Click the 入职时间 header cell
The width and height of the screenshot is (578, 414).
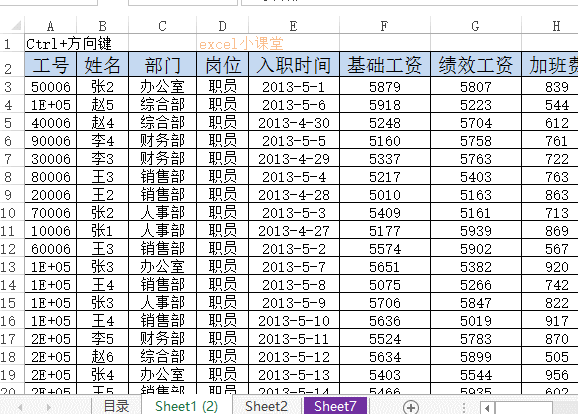pyautogui.click(x=294, y=65)
